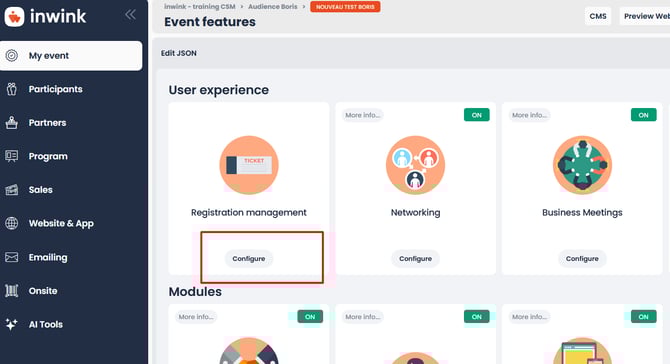Viewport: 670px width, 364px height.
Task: Click the Program schedule icon
Action: click(12, 156)
